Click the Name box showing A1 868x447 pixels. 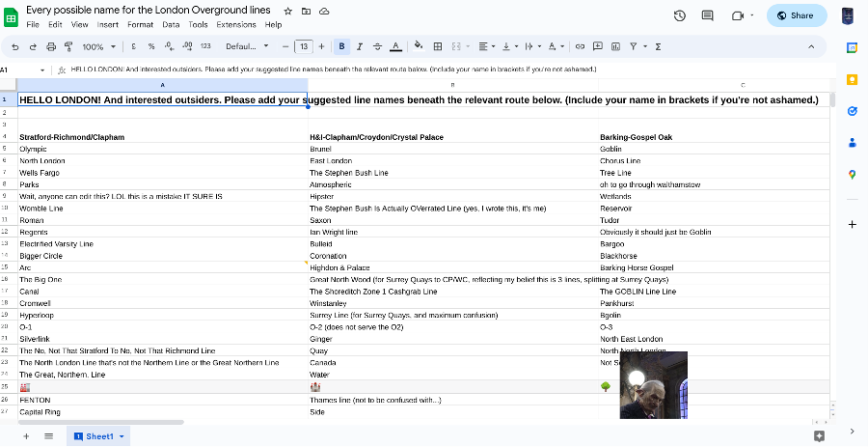22,70
